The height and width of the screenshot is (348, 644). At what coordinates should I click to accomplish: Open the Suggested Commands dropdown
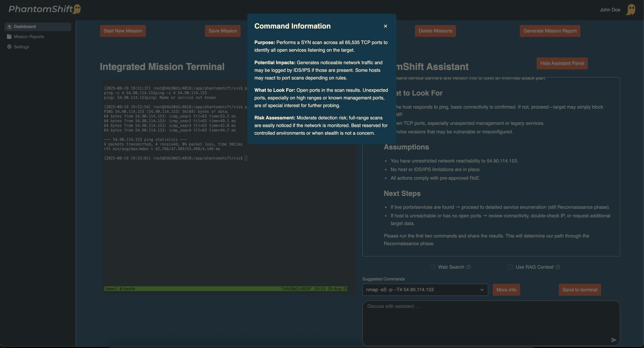point(425,290)
